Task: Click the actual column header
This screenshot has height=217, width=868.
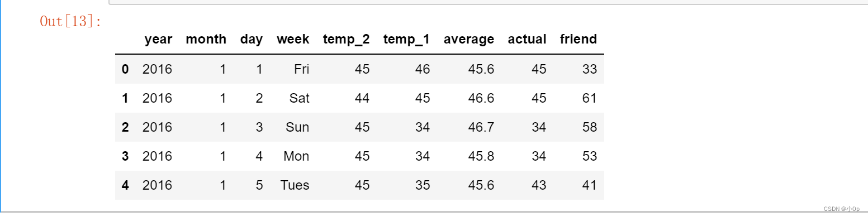Action: pyautogui.click(x=527, y=40)
